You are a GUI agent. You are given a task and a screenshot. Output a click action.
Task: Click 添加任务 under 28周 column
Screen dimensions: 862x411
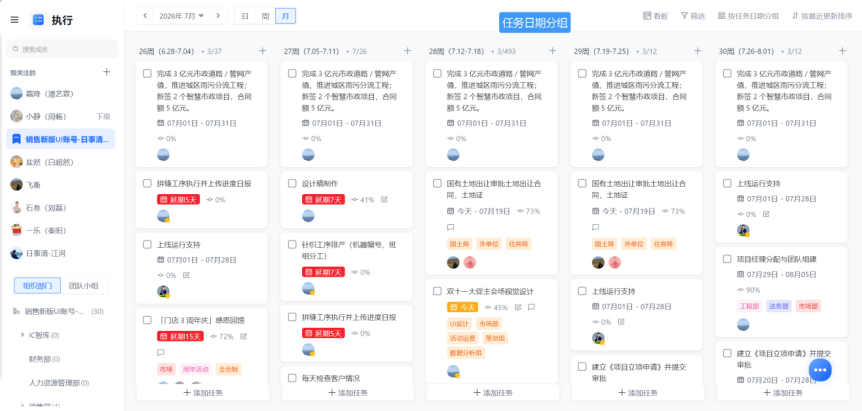click(493, 393)
